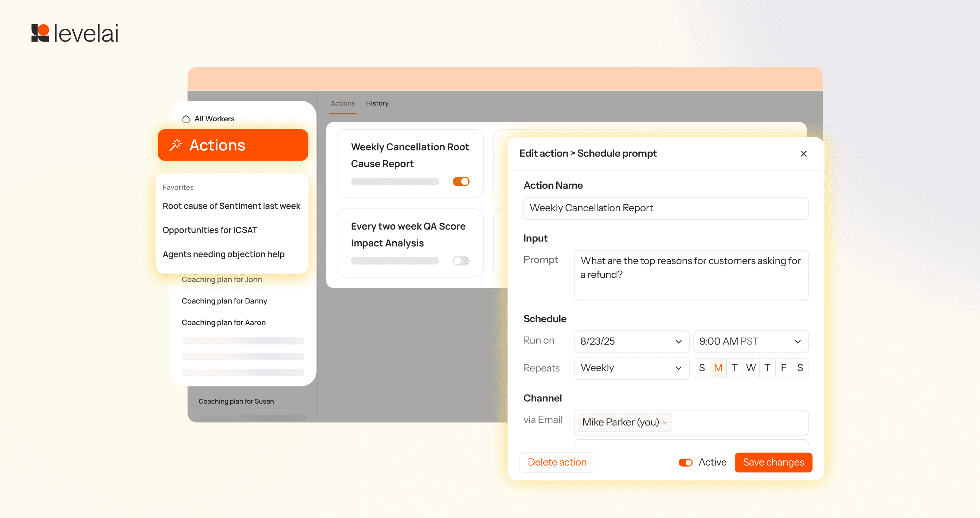Screen dimensions: 980x518
Task: Open Every two week QA Score Impact Analysis card
Action: click(x=410, y=243)
